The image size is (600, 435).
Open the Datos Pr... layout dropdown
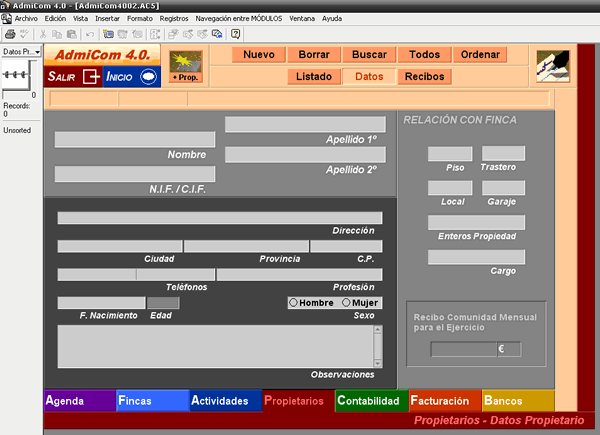tap(21, 52)
